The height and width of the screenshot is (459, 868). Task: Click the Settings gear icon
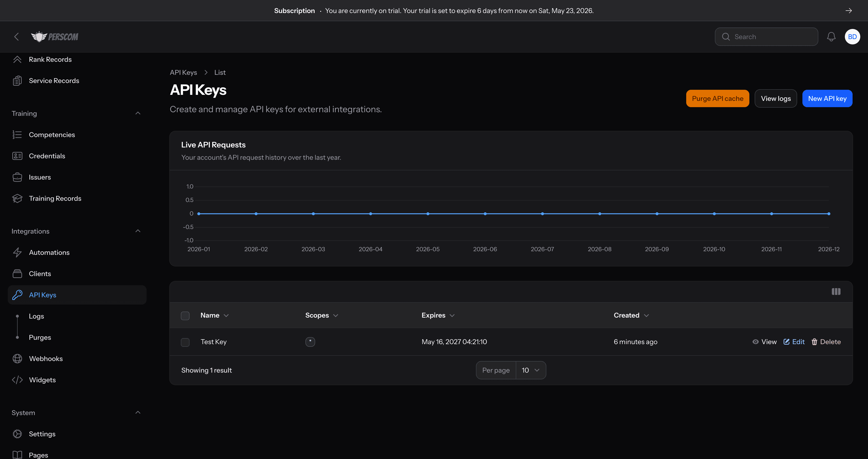click(17, 434)
